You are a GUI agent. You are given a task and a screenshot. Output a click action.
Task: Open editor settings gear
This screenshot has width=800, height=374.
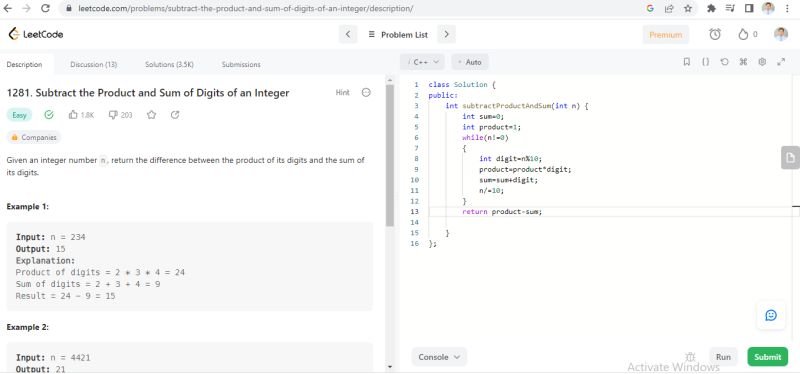[x=762, y=62]
